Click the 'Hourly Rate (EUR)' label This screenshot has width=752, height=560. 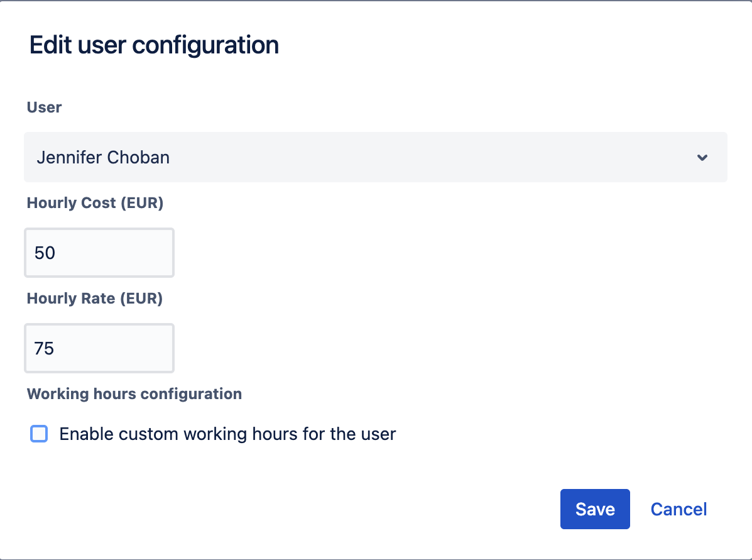(x=95, y=299)
